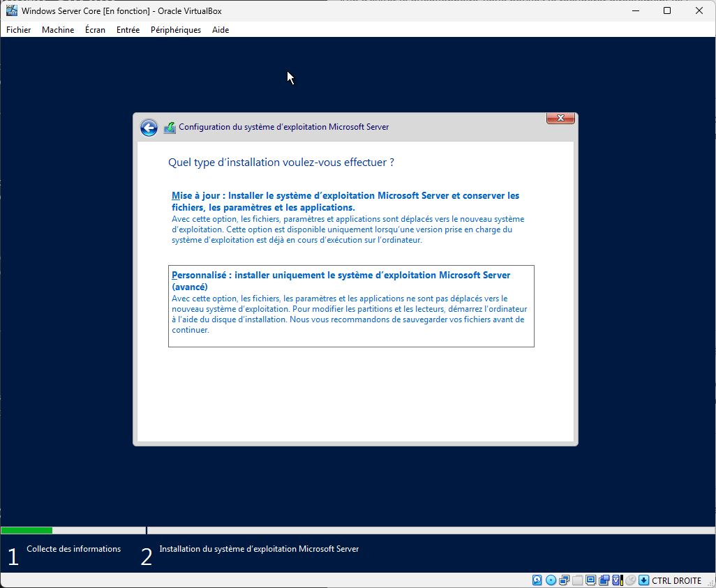Screen dimensions: 716x588
Task: Open the Machine menu
Action: click(x=58, y=30)
